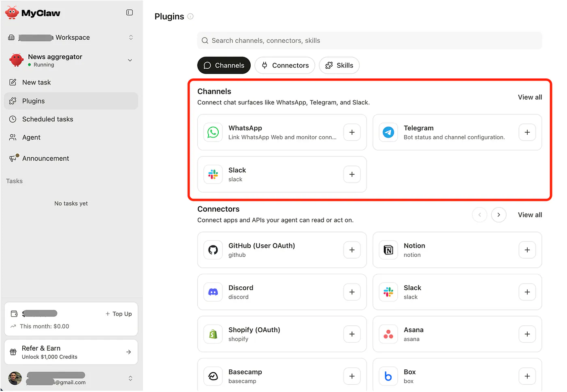Click the user profile avatar photo
The height and width of the screenshot is (392, 567).
coord(15,378)
